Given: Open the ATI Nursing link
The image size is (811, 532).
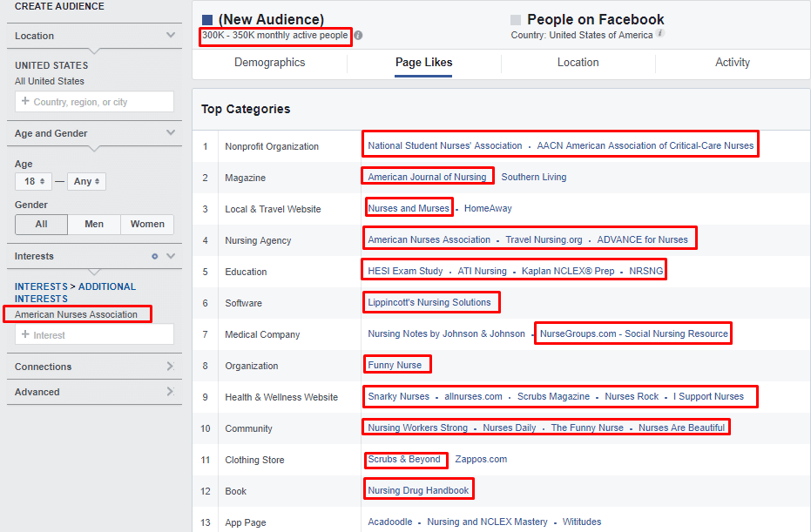Looking at the screenshot, I should [482, 271].
